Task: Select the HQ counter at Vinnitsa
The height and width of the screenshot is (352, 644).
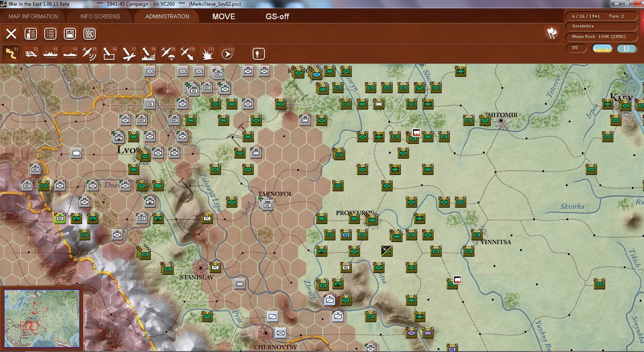Action: (x=476, y=235)
